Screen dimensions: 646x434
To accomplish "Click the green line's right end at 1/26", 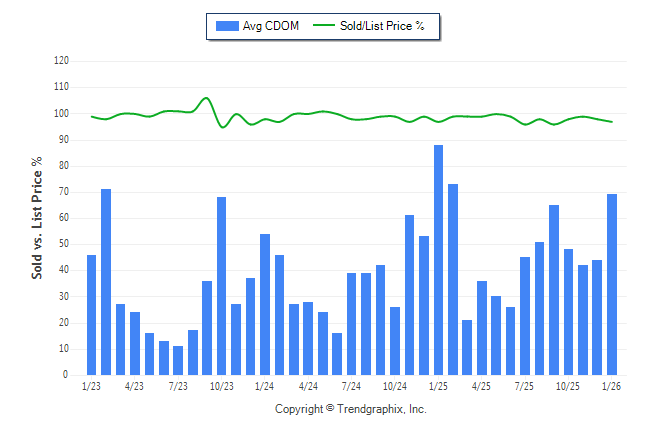I will 612,122.
